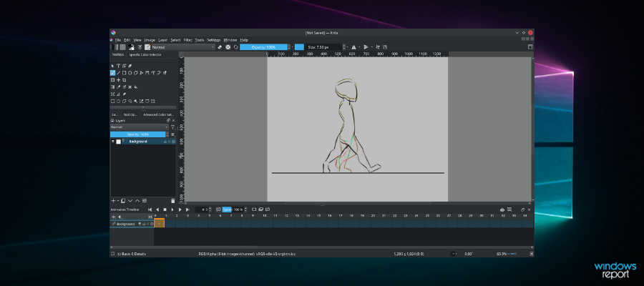The width and height of the screenshot is (644, 286).
Task: Select the Rectangular Selection tool
Action: pos(112,101)
